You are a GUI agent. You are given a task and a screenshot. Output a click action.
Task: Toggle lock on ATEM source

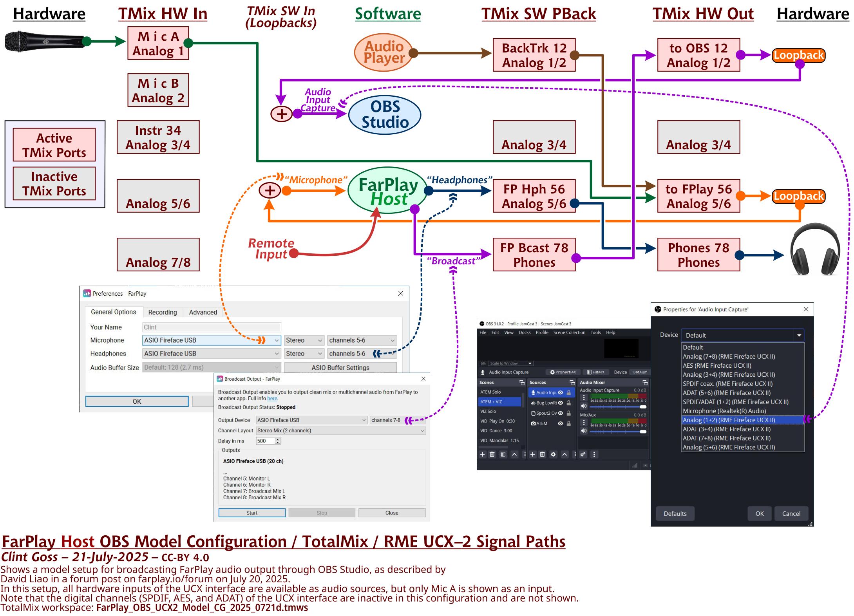click(x=569, y=424)
